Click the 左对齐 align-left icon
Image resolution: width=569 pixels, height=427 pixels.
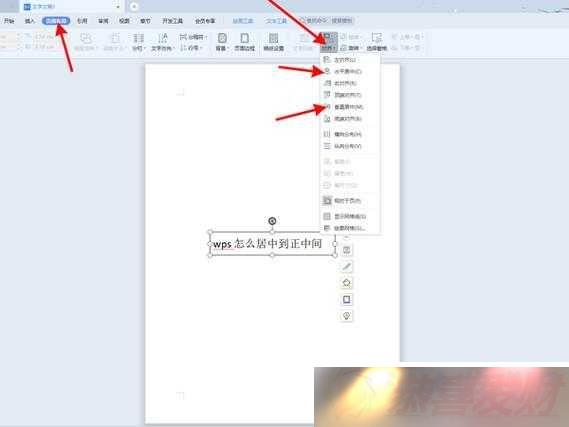(327, 59)
